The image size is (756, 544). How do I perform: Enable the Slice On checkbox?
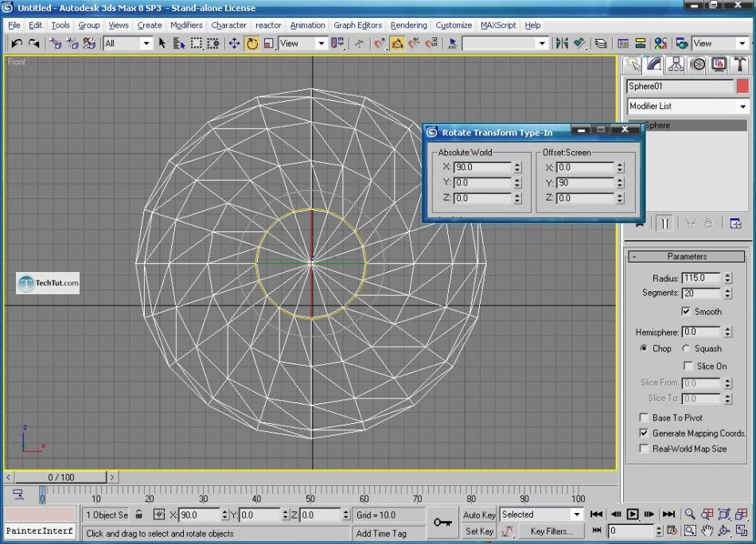[x=688, y=366]
